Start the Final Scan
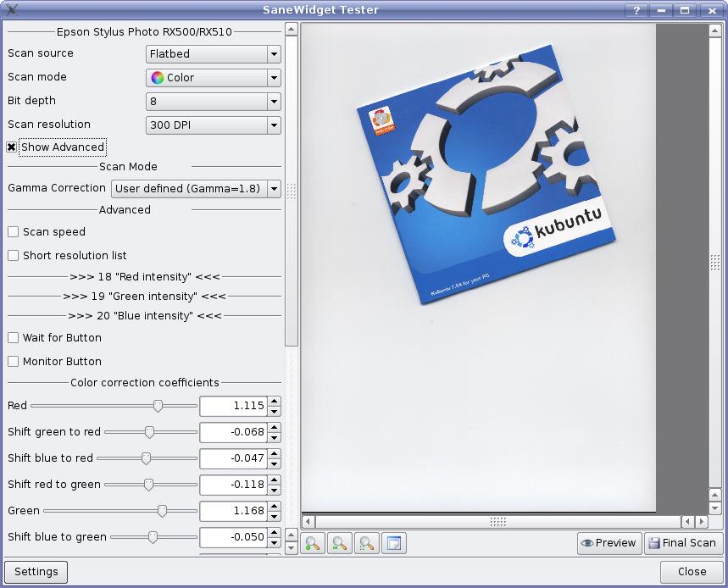The width and height of the screenshot is (728, 588). (683, 543)
